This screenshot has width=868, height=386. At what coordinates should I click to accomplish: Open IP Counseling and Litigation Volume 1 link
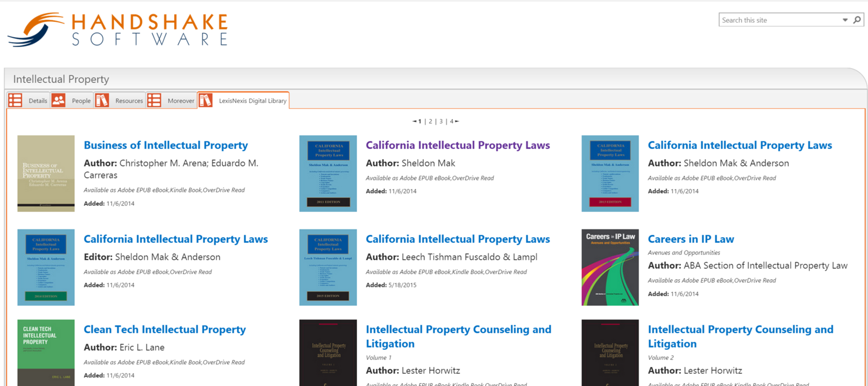tap(459, 336)
